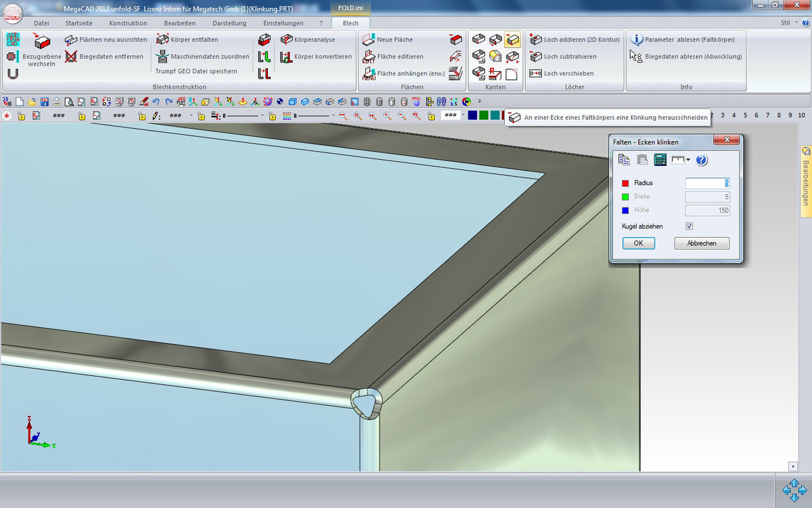Click the undo arrow in the toolbar
The height and width of the screenshot is (508, 812).
point(156,102)
